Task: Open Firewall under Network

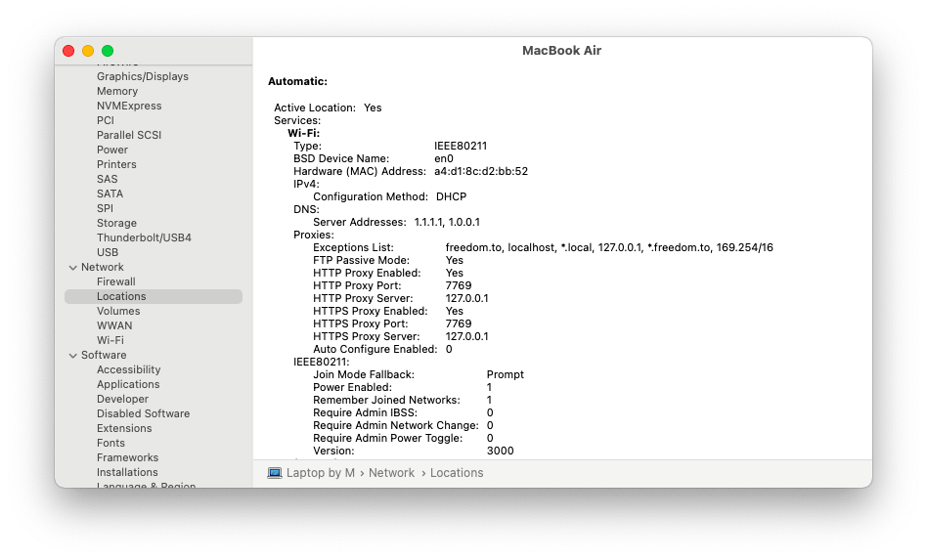Action: point(115,281)
